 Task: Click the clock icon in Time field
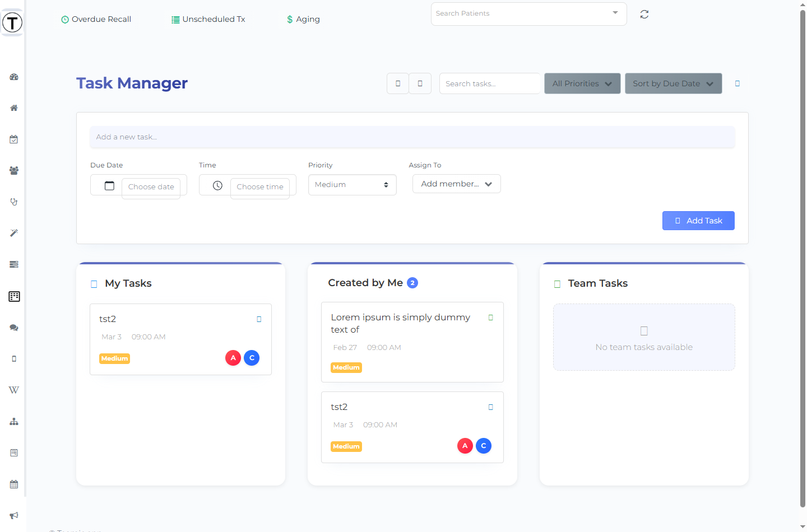pyautogui.click(x=217, y=185)
